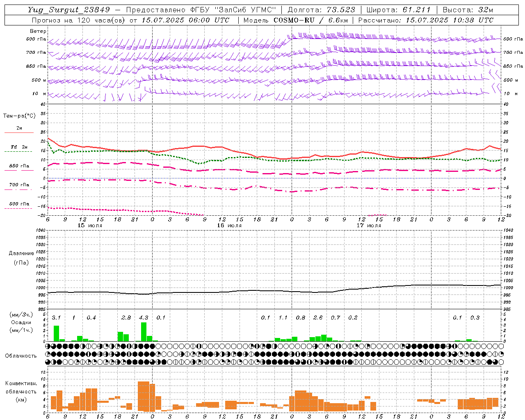Click the tallest green precipitation bar under 4.3
The width and height of the screenshot is (525, 420).
[x=144, y=332]
